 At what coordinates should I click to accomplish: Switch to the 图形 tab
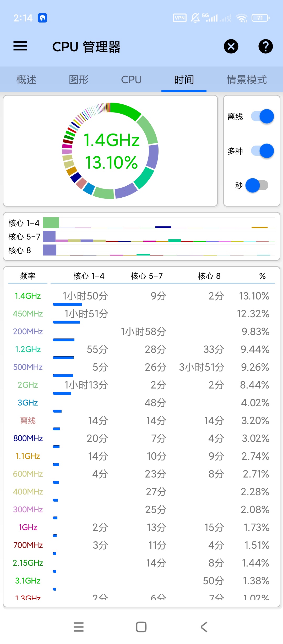(x=79, y=80)
